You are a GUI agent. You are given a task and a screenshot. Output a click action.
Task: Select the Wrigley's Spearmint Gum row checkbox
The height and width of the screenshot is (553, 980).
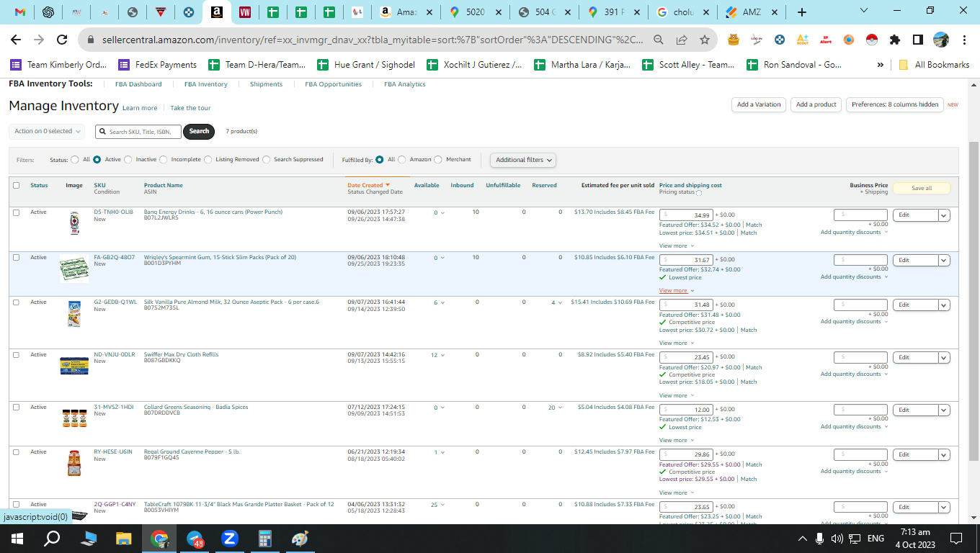click(16, 257)
